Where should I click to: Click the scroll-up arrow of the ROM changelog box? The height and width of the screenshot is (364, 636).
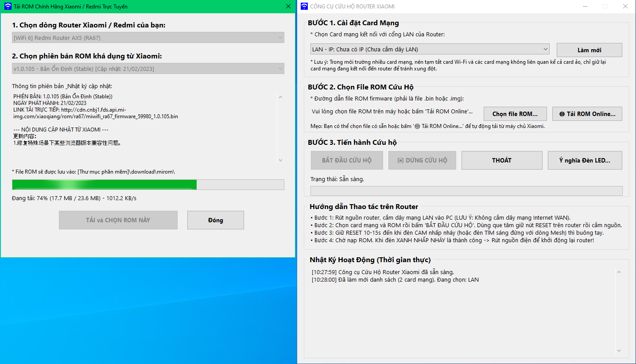pyautogui.click(x=281, y=97)
